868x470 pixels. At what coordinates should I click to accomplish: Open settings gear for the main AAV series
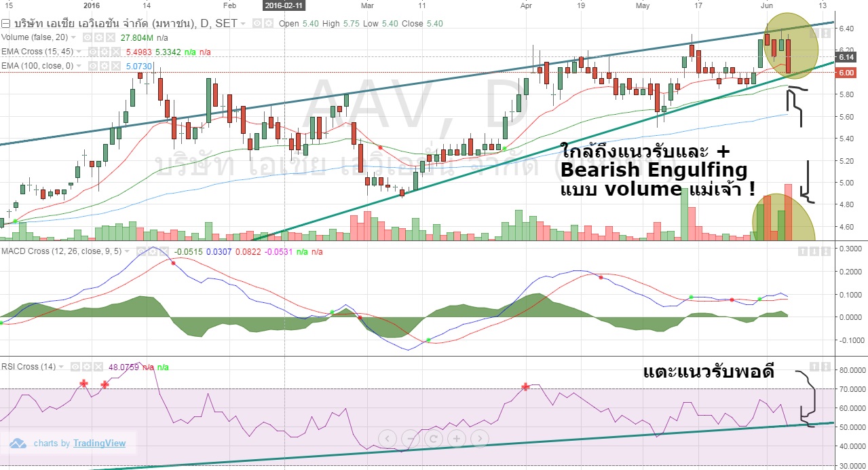(269, 23)
